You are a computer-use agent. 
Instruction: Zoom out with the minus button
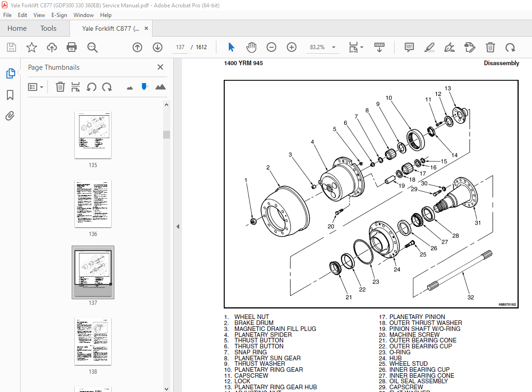(272, 47)
